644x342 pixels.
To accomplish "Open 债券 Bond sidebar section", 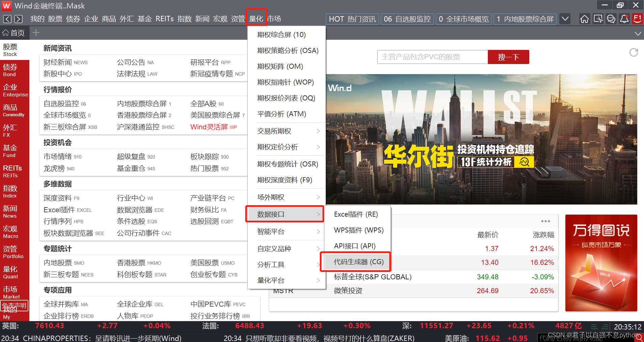I will [x=15, y=70].
